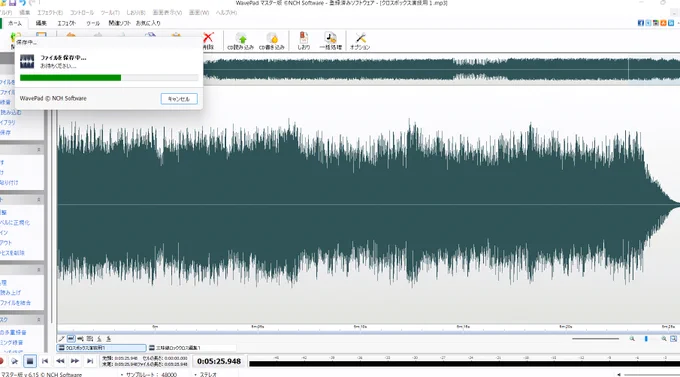680x377 pixels.
Task: Click the volume speaker icon at bottom right
Action: coord(619,374)
